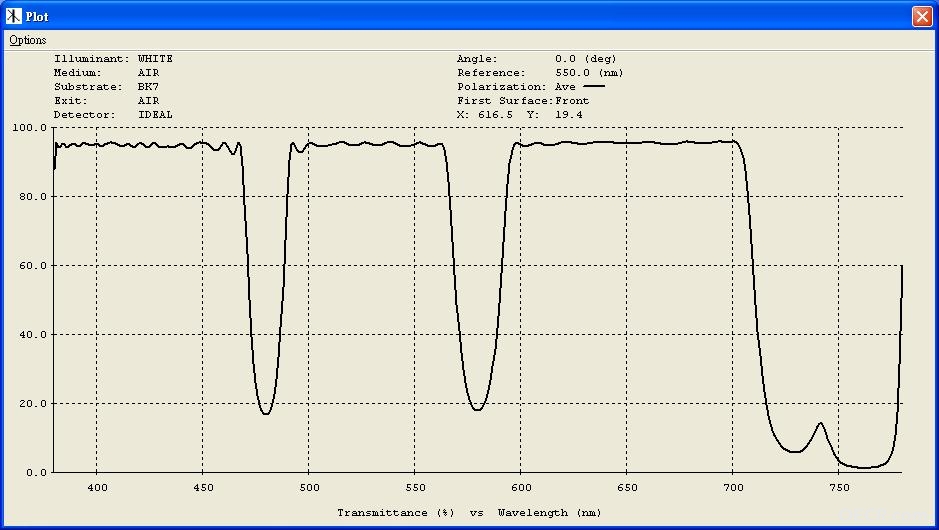Click the polarization legend line sample
This screenshot has height=530, width=939.
(x=594, y=87)
